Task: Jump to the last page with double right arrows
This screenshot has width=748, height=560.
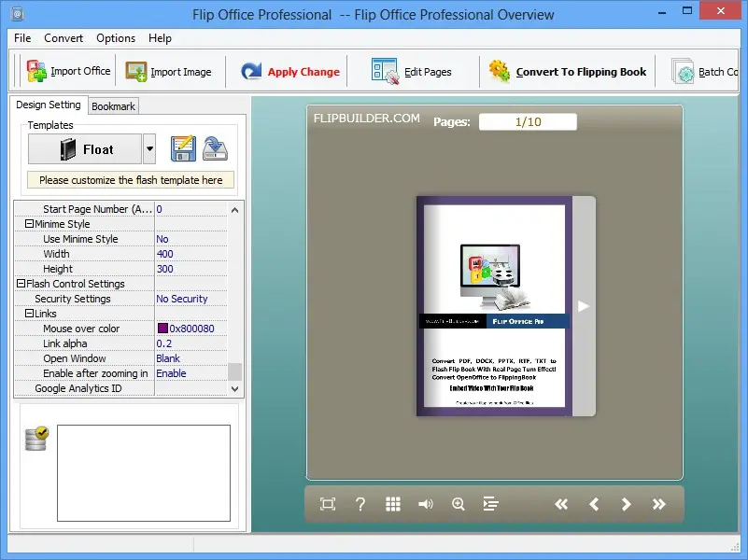Action: (x=658, y=504)
